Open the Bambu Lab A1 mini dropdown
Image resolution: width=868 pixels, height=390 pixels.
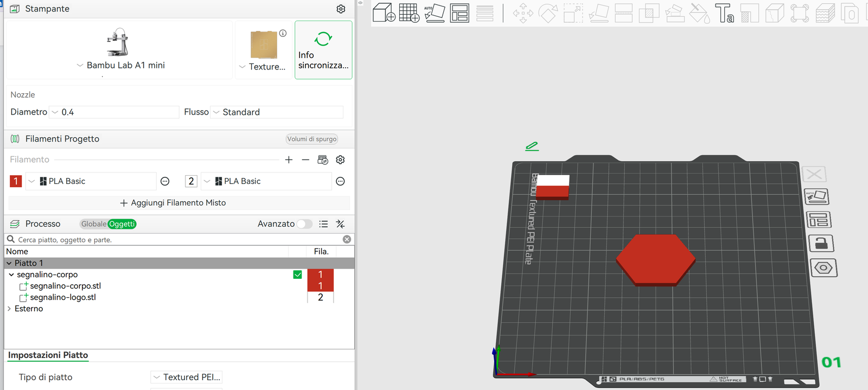[120, 65]
